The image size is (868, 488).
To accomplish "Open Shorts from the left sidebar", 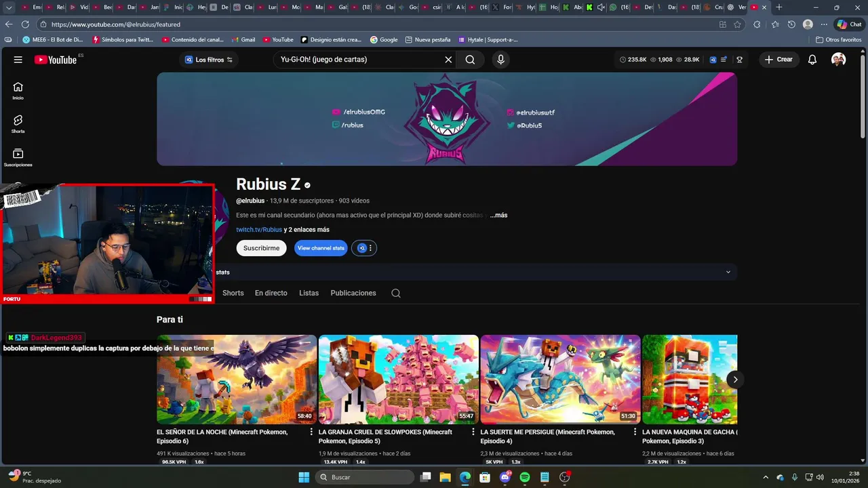I will (18, 124).
